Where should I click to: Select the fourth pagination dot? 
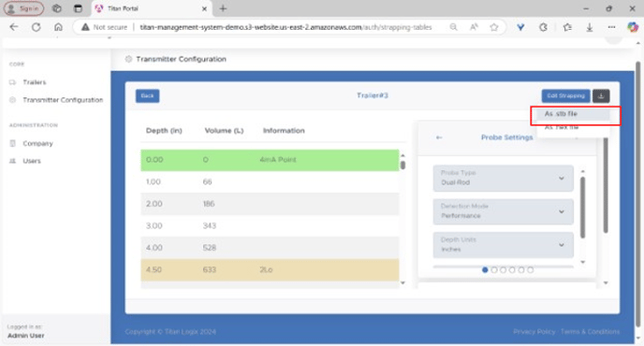click(x=512, y=269)
